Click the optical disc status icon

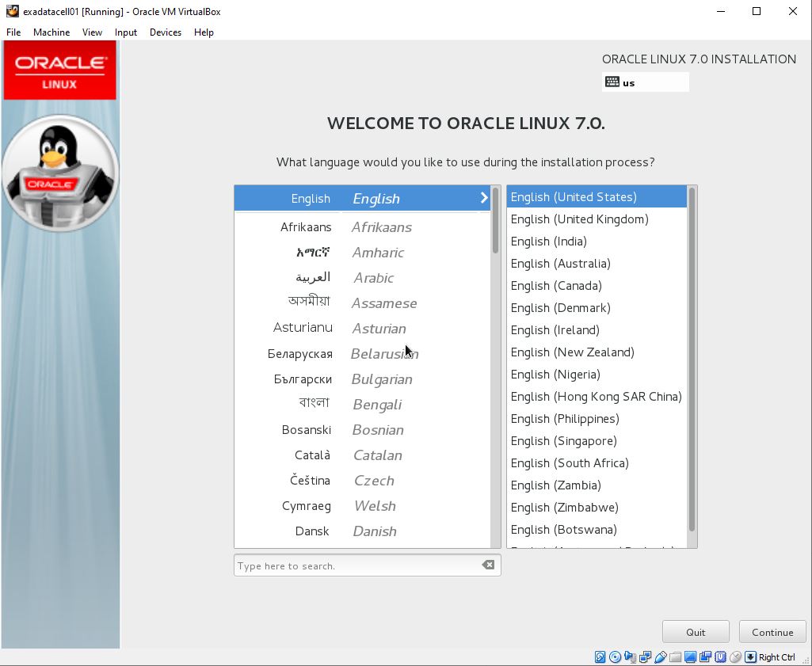[615, 657]
